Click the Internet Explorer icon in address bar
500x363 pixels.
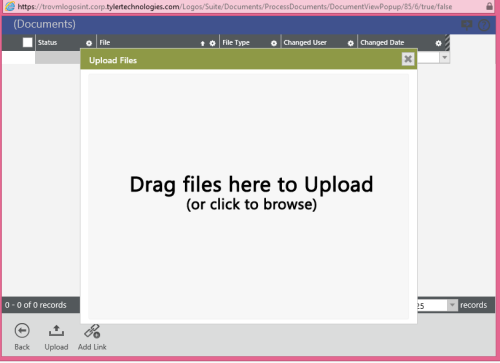10,6
